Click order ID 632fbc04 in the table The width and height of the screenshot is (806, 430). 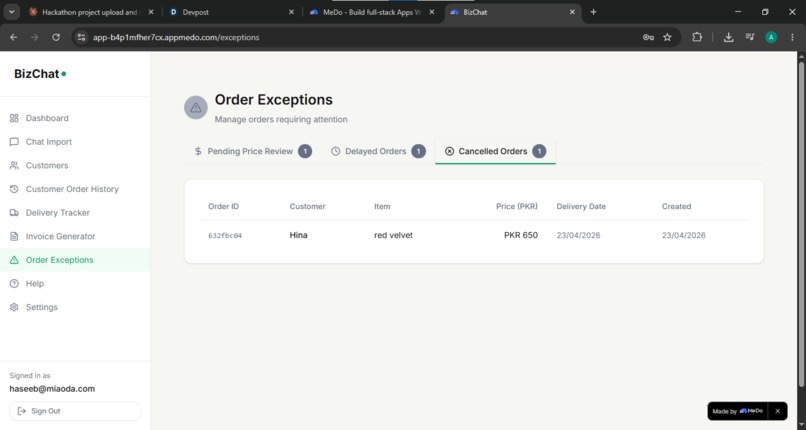225,236
